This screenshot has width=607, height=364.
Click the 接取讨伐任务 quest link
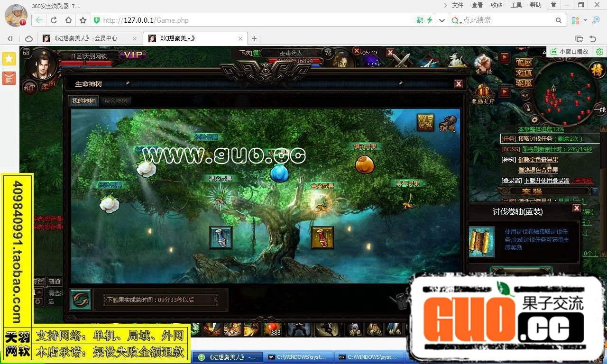tap(535, 139)
